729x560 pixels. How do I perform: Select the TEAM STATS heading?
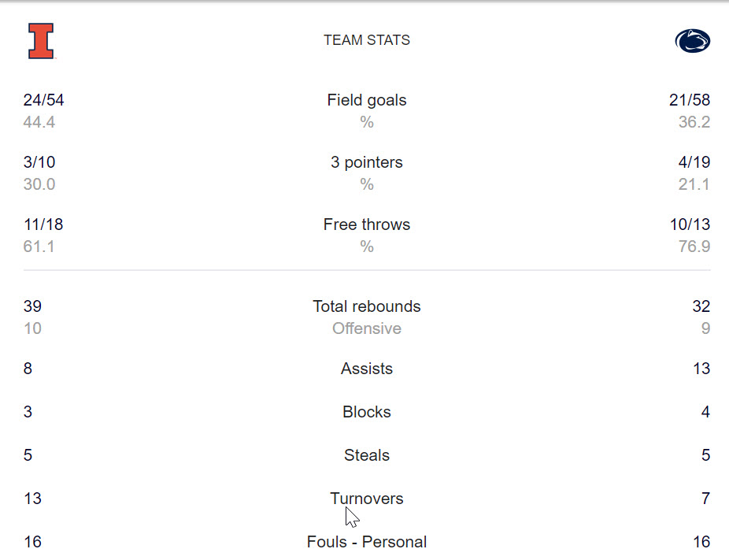tap(367, 40)
